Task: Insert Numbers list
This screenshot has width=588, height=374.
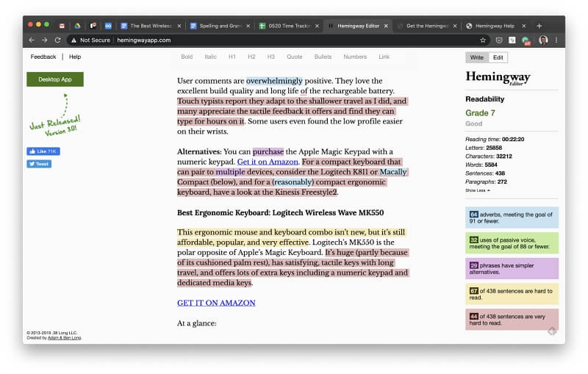Action: click(355, 57)
